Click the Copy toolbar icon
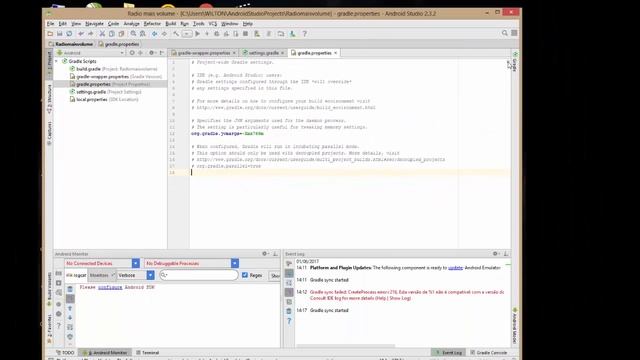This screenshot has width=640, height=360. tap(111, 34)
